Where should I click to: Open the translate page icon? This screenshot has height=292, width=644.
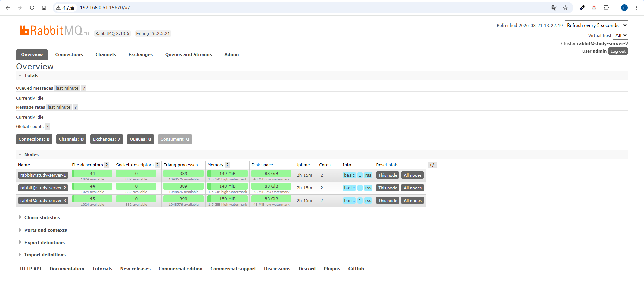(554, 8)
